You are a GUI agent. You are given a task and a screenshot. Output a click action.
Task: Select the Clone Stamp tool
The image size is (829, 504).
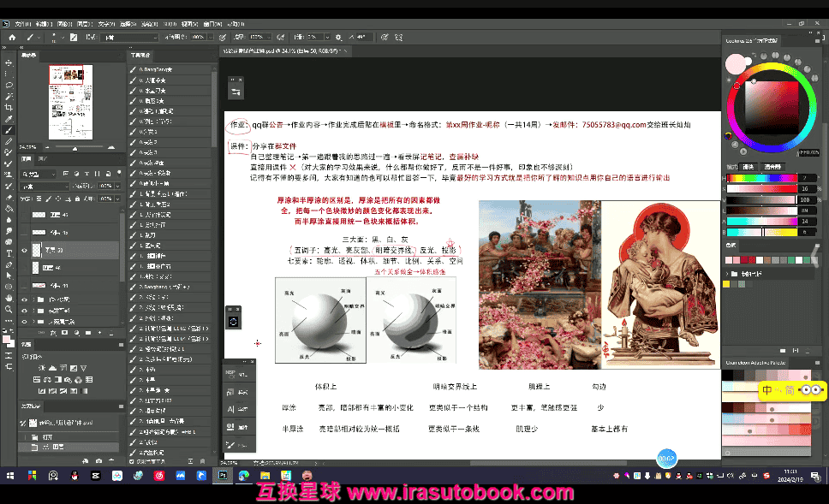(9, 175)
